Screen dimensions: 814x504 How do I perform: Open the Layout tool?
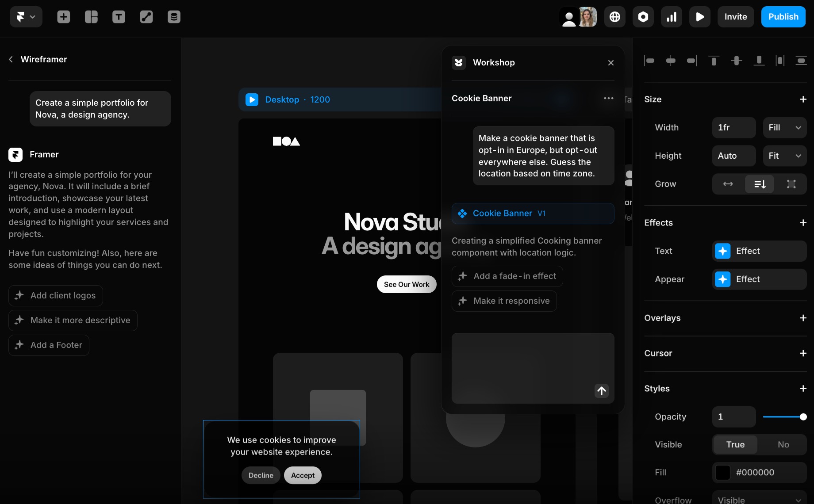(91, 17)
